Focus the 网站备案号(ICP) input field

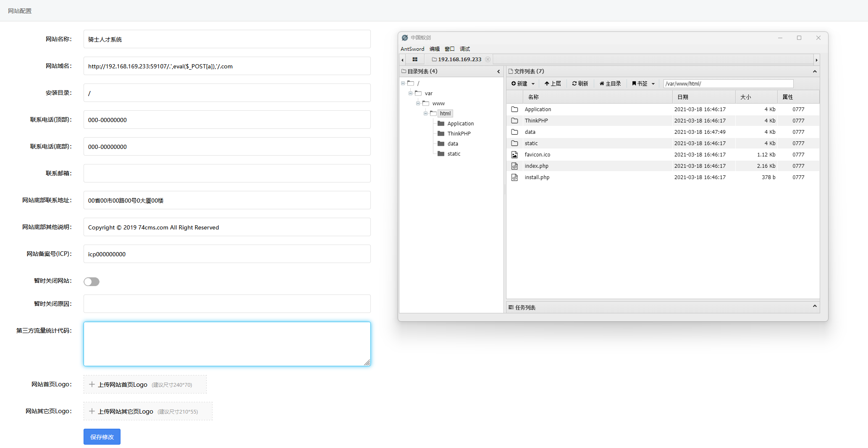(227, 254)
